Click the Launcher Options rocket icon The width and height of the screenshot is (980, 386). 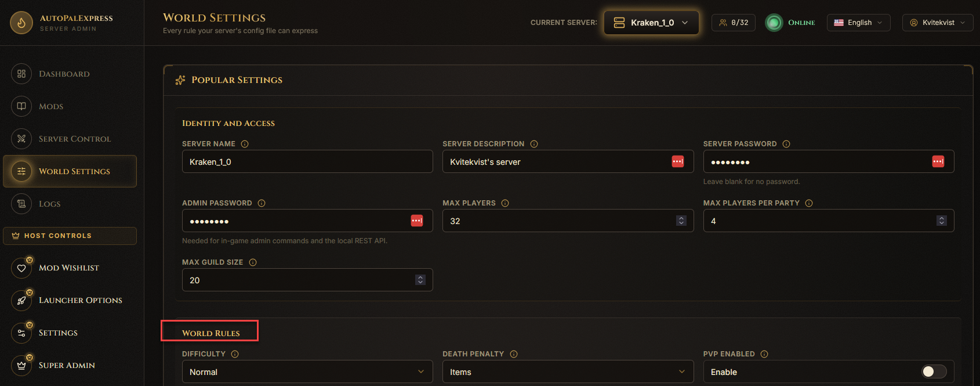pyautogui.click(x=21, y=300)
